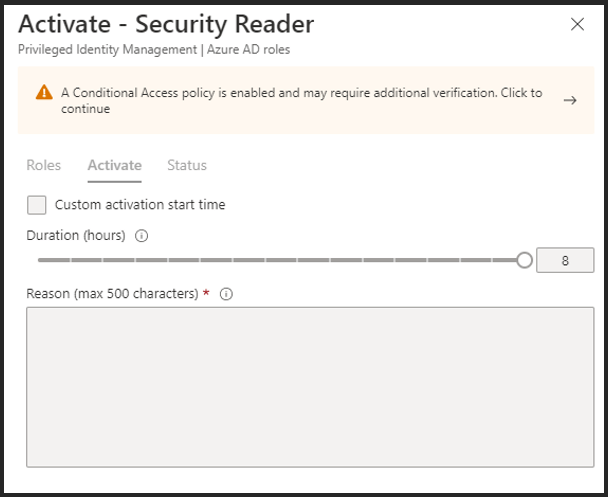The height and width of the screenshot is (497, 608).
Task: Click the middle of the duration slider track
Action: (x=280, y=261)
